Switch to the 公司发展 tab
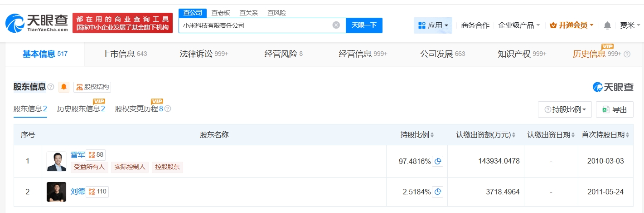The image size is (644, 213). click(443, 54)
